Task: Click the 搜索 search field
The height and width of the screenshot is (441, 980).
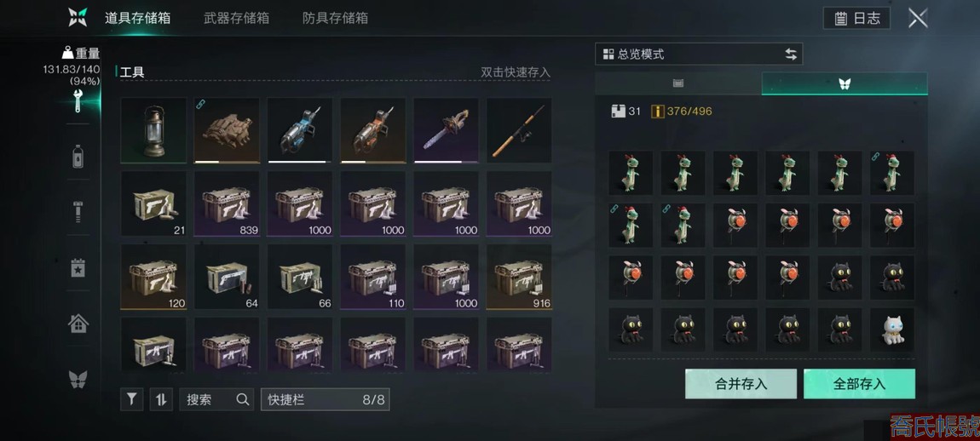Action: pyautogui.click(x=216, y=399)
